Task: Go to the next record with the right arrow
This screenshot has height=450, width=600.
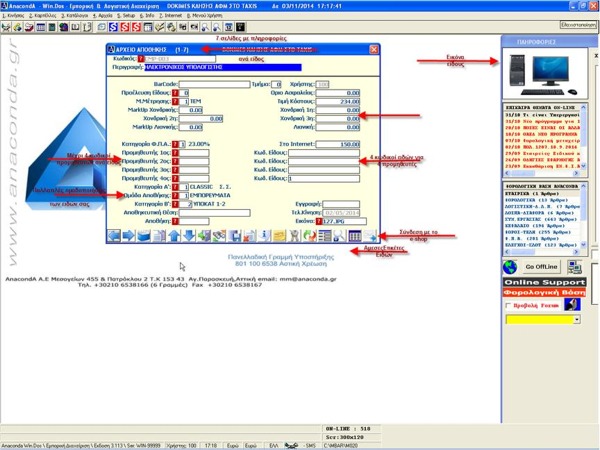Action: tap(129, 235)
